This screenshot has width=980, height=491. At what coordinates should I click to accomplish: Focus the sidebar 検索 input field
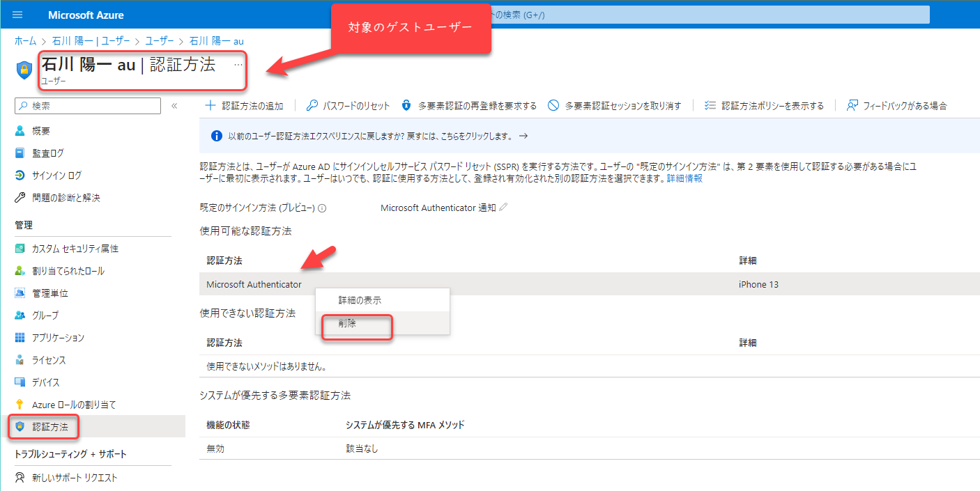[88, 106]
